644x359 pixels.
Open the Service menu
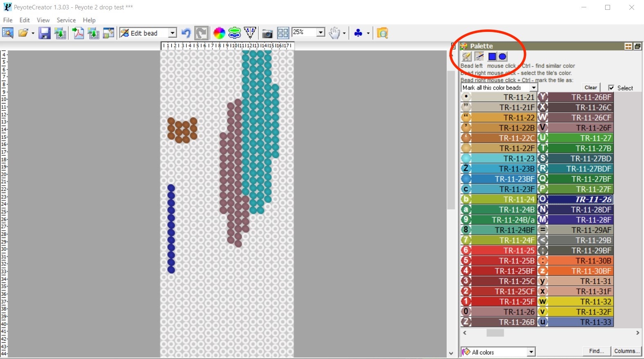coord(66,20)
